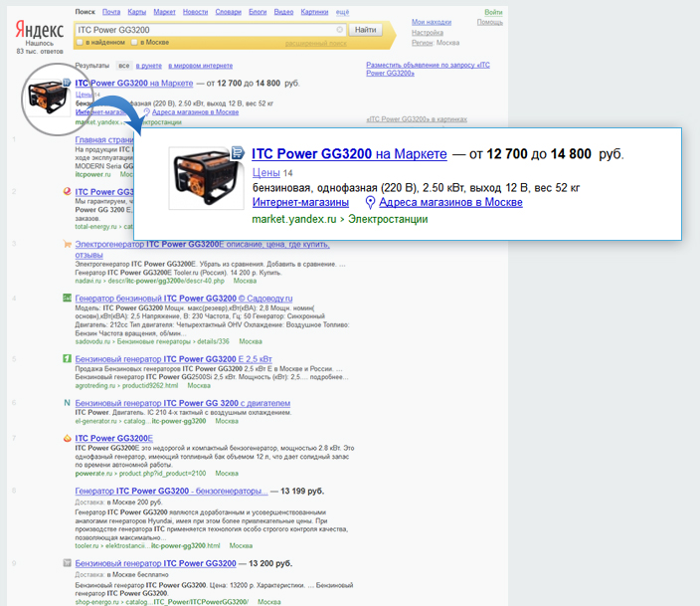Go to Карты in the top bar
700x606 pixels.
tap(136, 12)
